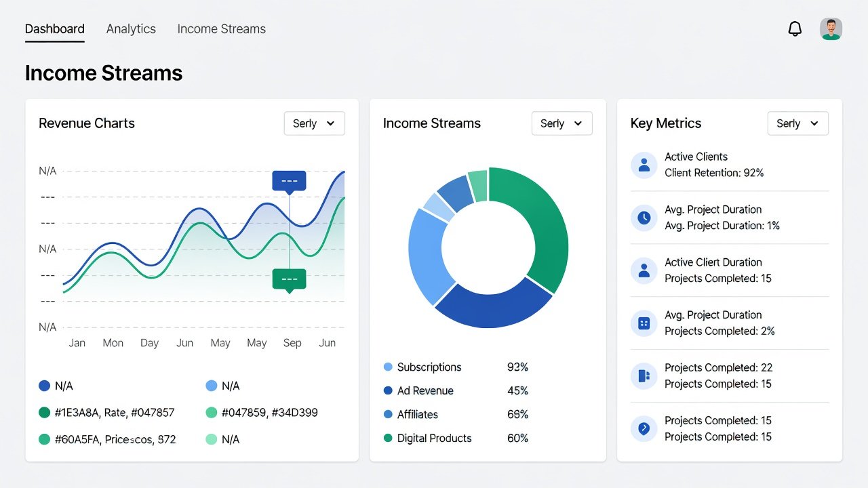Screen dimensions: 868x488
Task: Click the clock icon in Key Metrics
Action: (644, 218)
